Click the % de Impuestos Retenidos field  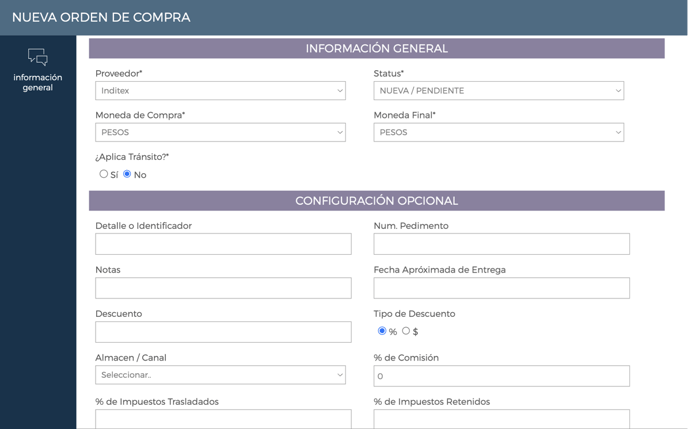click(x=502, y=419)
